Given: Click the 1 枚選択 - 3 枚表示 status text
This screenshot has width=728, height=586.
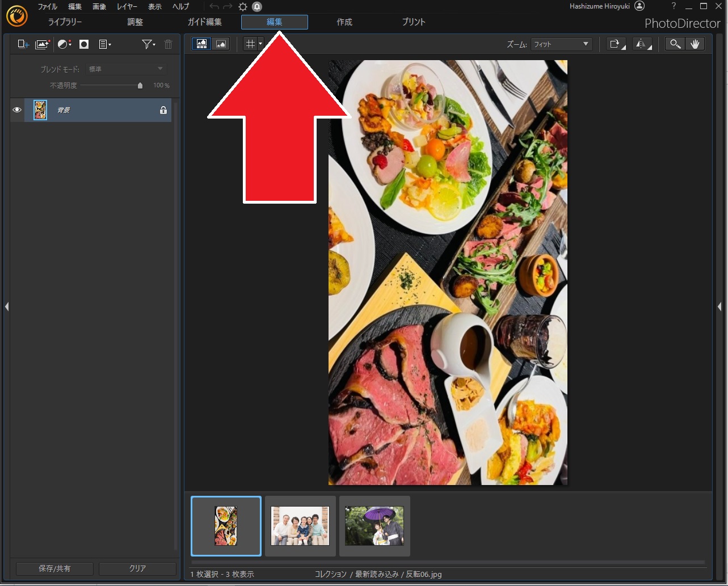Looking at the screenshot, I should pos(222,574).
